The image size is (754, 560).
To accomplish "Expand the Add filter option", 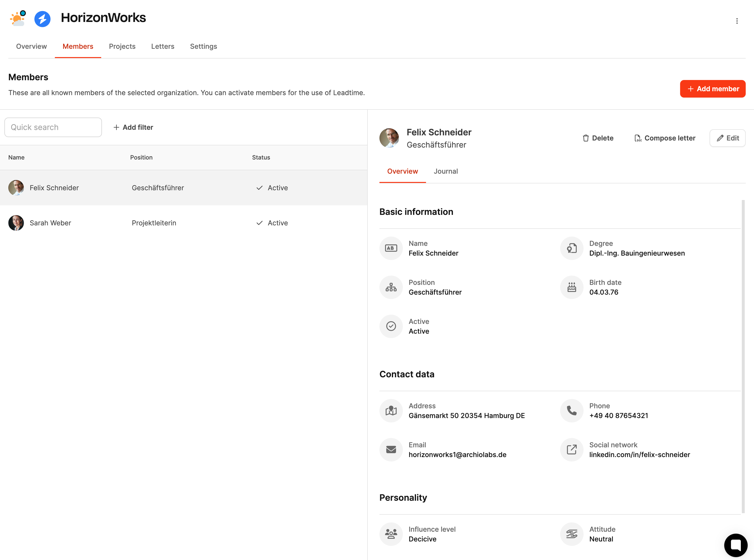I will [x=133, y=128].
